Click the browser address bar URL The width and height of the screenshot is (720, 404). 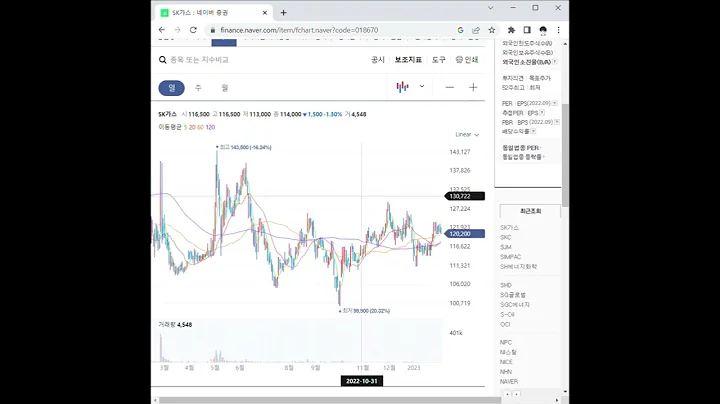tap(299, 30)
